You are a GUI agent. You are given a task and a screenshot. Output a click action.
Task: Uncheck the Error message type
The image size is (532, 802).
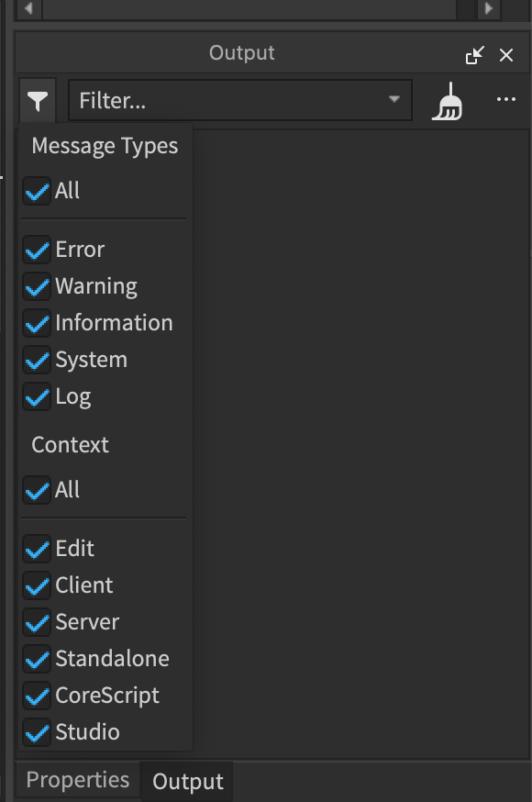37,249
